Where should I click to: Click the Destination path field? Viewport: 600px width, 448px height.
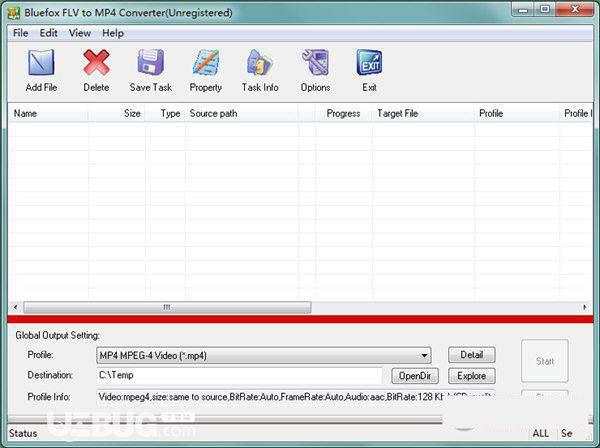(x=240, y=376)
